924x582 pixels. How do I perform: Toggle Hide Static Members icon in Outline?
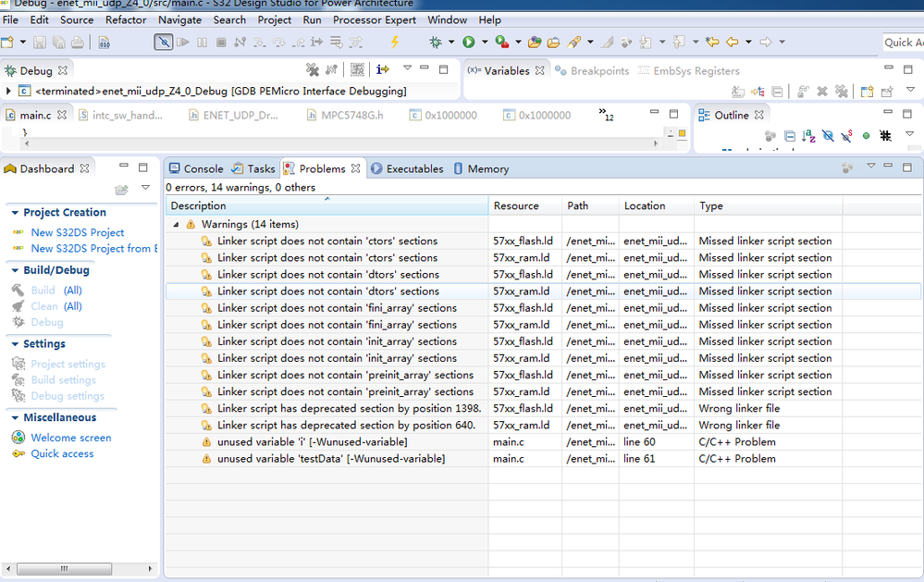(846, 135)
